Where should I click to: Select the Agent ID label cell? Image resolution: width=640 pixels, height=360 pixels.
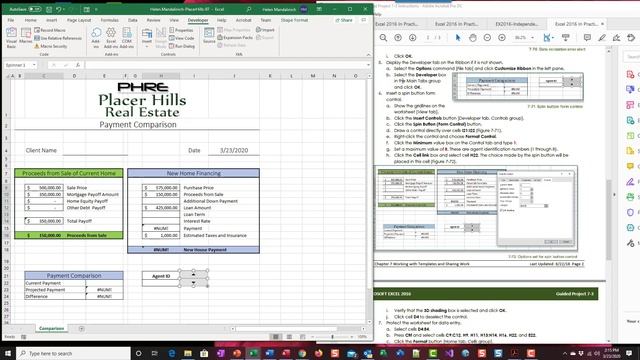(x=161, y=276)
